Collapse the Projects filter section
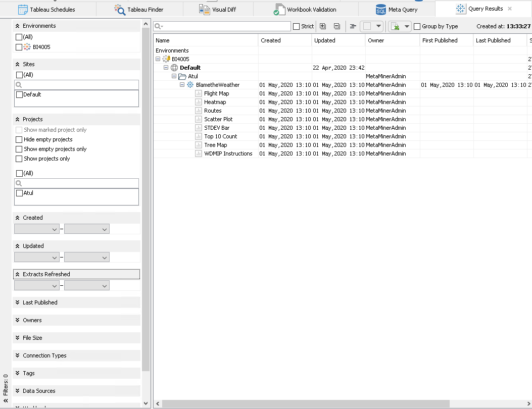The image size is (532, 409). click(x=17, y=119)
